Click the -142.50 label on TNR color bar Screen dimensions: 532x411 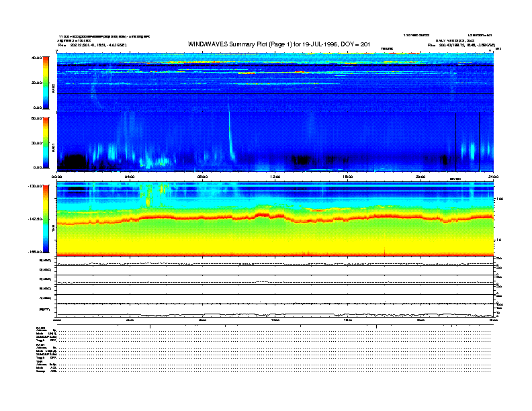click(x=35, y=219)
